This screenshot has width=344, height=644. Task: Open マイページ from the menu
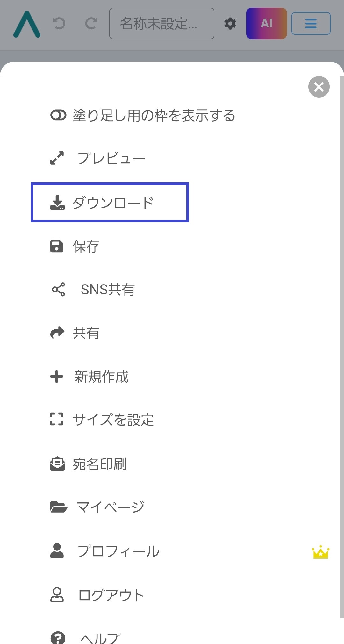tap(110, 507)
